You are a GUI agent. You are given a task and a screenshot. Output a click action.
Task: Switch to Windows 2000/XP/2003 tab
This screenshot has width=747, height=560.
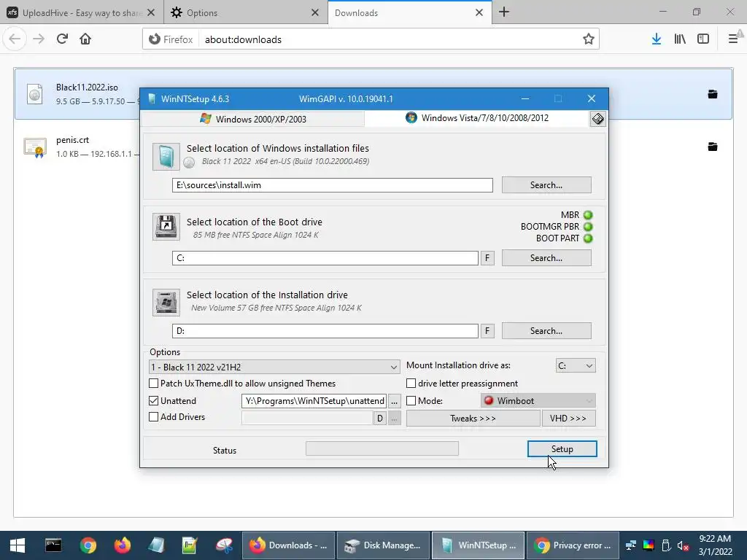point(253,119)
